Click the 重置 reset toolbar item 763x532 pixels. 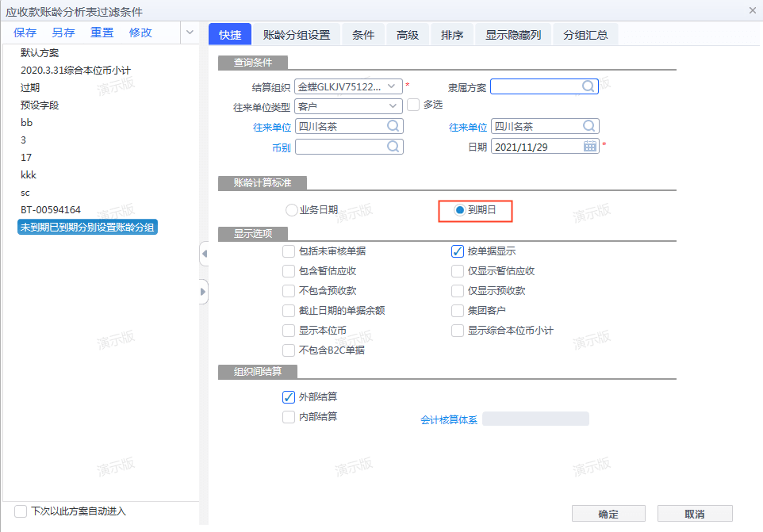(102, 33)
